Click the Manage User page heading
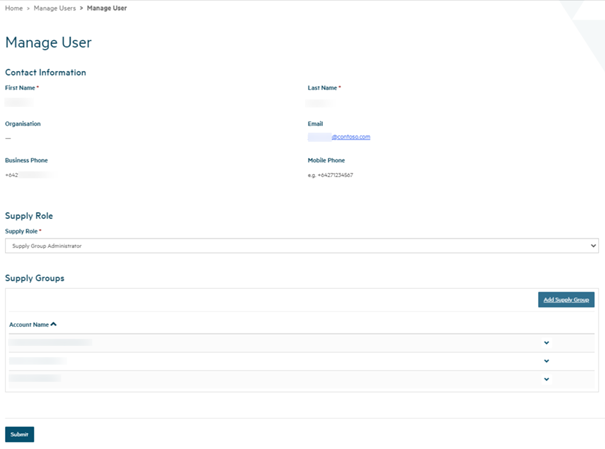Viewport: 605px width, 449px height. (x=48, y=43)
